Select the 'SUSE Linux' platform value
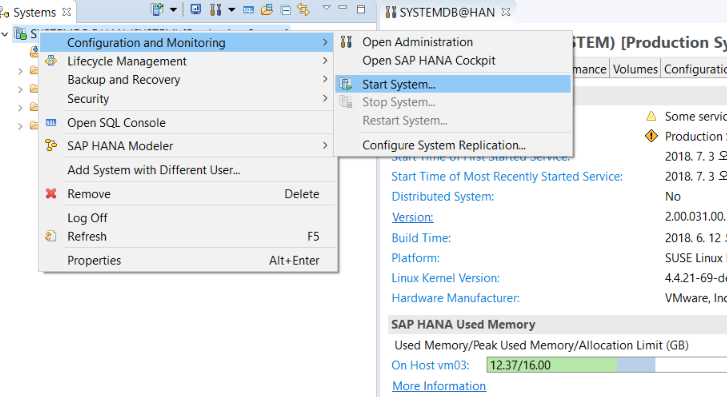The width and height of the screenshot is (727, 397). (694, 258)
